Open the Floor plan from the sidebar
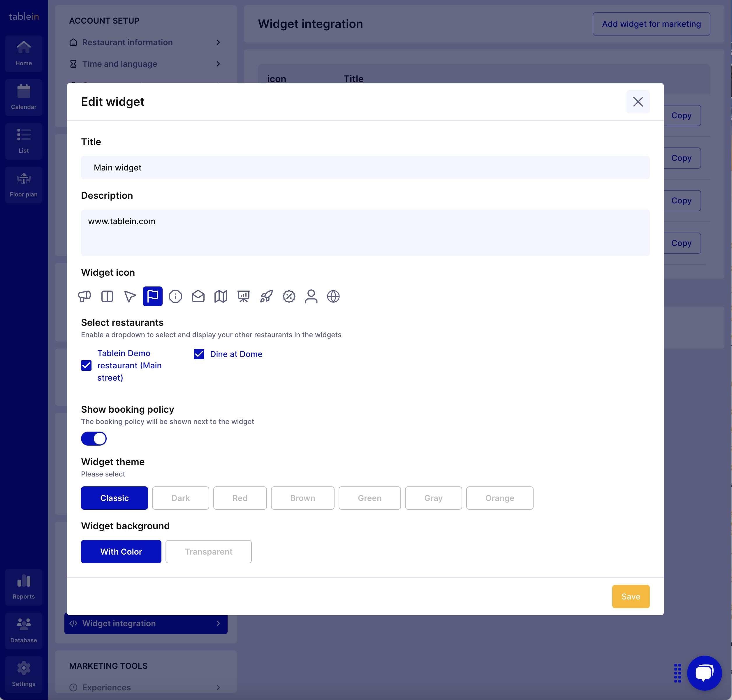This screenshot has width=732, height=700. tap(24, 184)
